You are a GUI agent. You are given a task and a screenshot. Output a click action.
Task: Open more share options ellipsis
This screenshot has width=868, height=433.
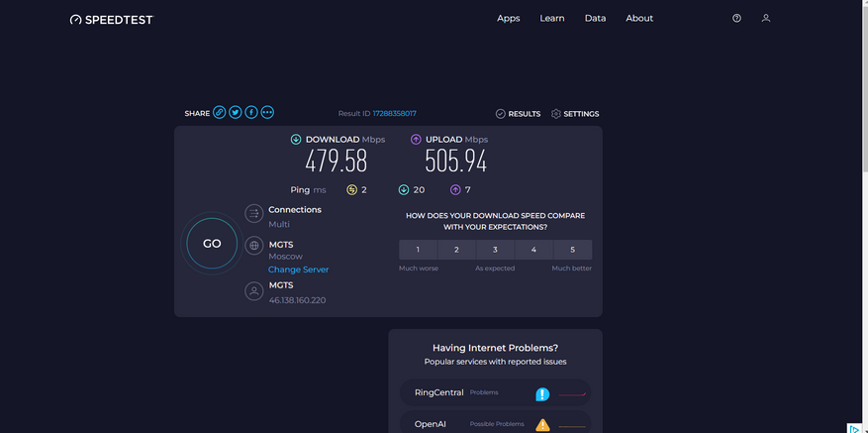tap(267, 113)
